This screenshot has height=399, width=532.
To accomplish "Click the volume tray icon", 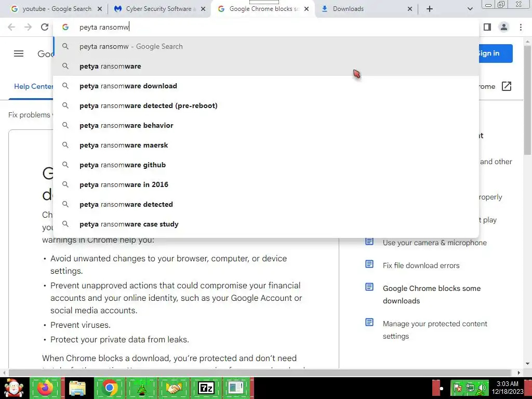I will [x=482, y=388].
